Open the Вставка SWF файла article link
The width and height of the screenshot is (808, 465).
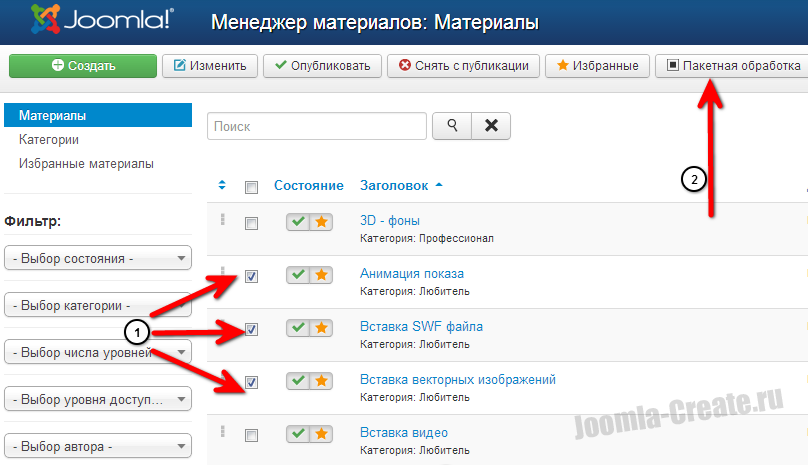coord(421,327)
